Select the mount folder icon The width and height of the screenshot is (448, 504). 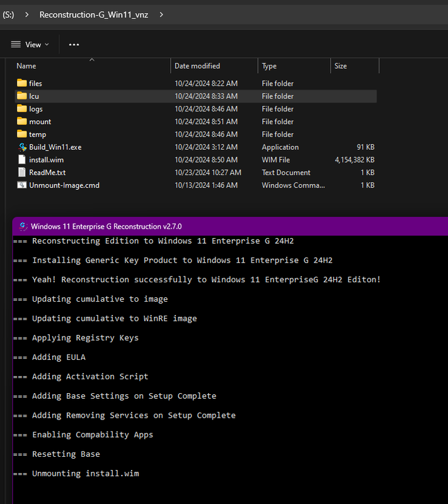coord(22,121)
